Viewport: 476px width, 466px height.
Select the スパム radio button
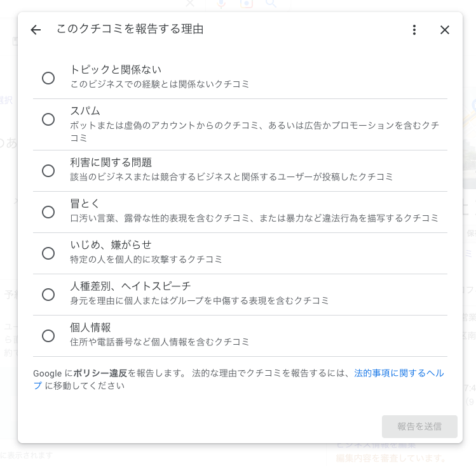click(x=48, y=119)
